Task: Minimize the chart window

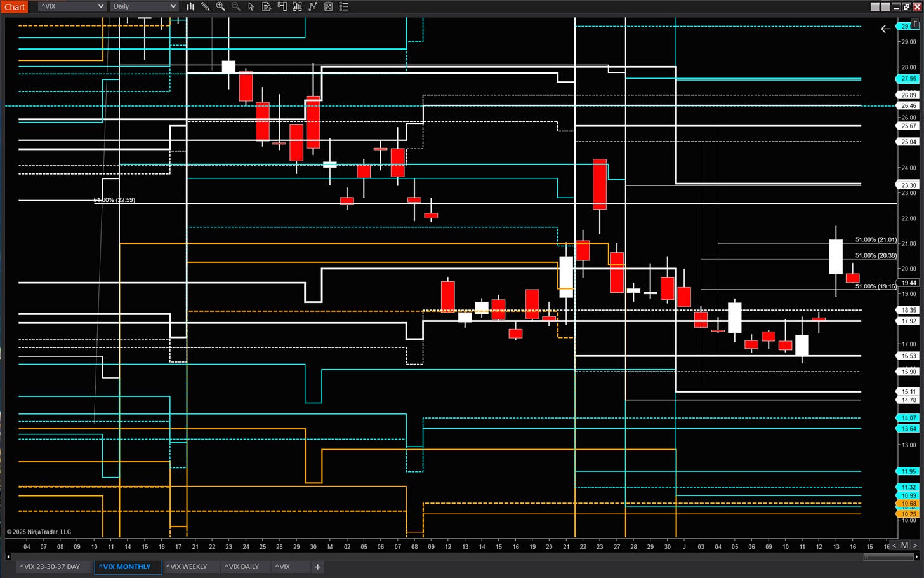Action: pyautogui.click(x=896, y=6)
